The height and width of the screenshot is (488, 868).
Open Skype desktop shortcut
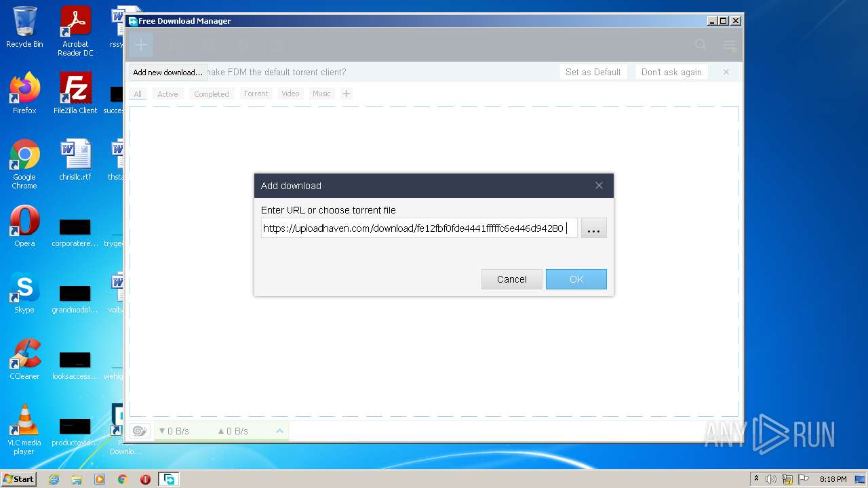click(24, 293)
